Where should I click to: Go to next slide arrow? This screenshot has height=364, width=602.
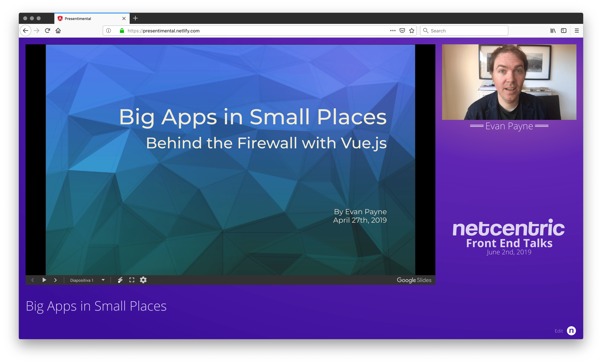55,280
